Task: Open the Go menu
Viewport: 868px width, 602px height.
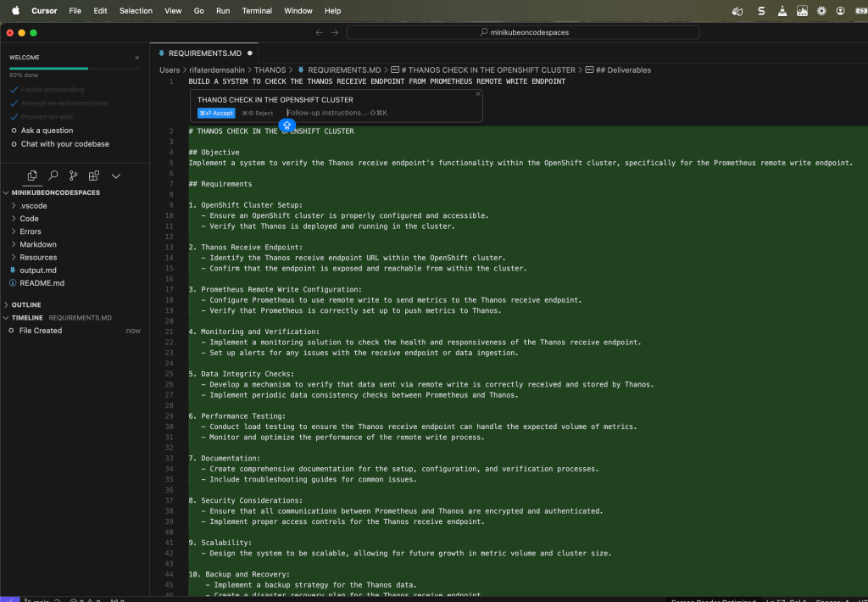Action: pos(198,10)
